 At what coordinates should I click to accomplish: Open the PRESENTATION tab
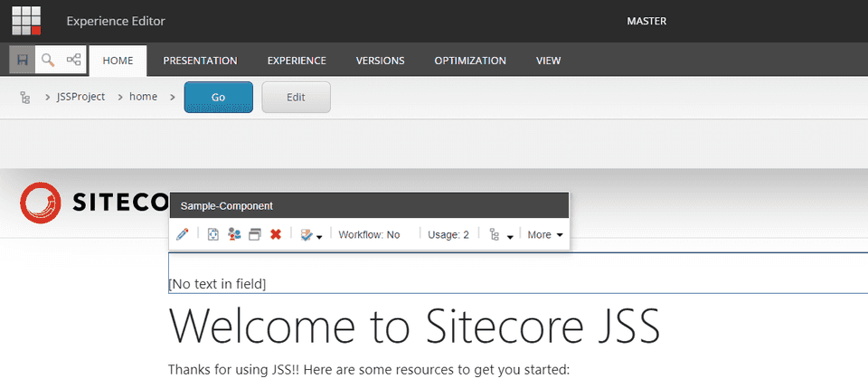(x=200, y=61)
